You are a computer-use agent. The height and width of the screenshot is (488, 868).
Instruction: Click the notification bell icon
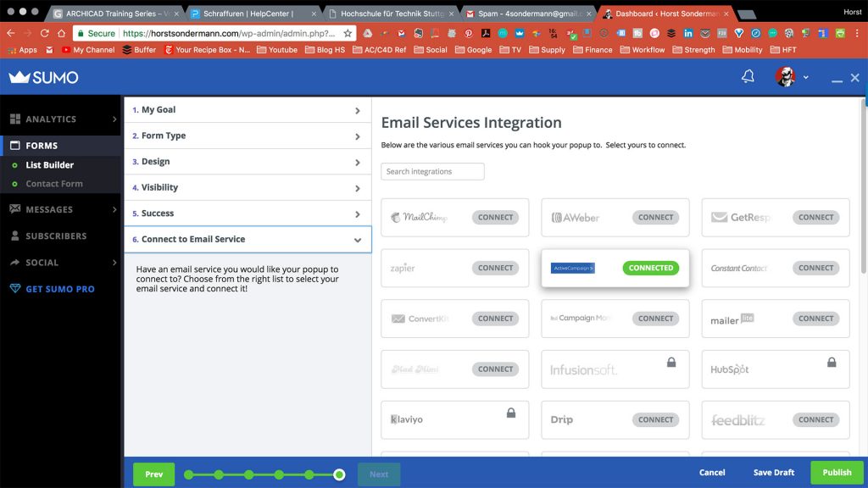748,77
